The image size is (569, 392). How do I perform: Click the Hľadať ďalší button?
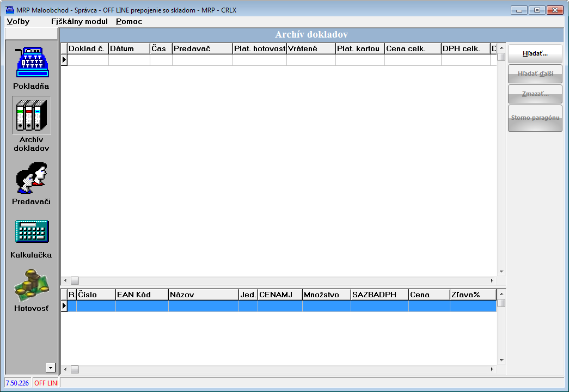(x=535, y=73)
